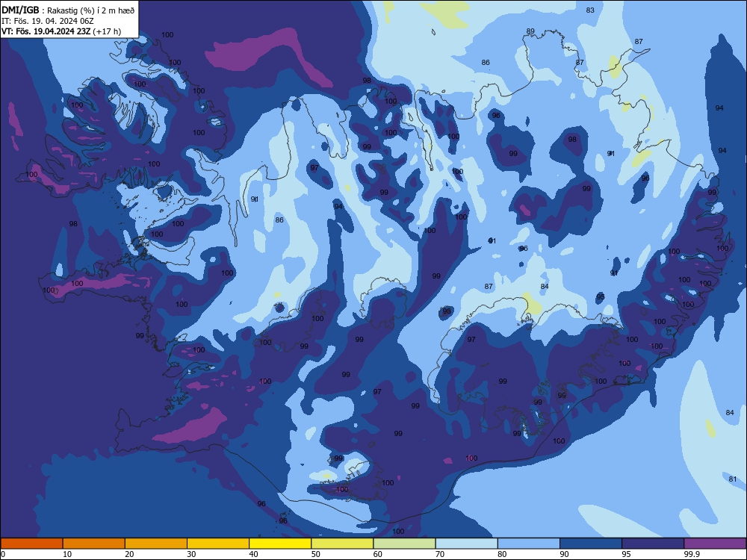Pick the pale yellow 50–60 legend swatch

pyautogui.click(x=342, y=544)
